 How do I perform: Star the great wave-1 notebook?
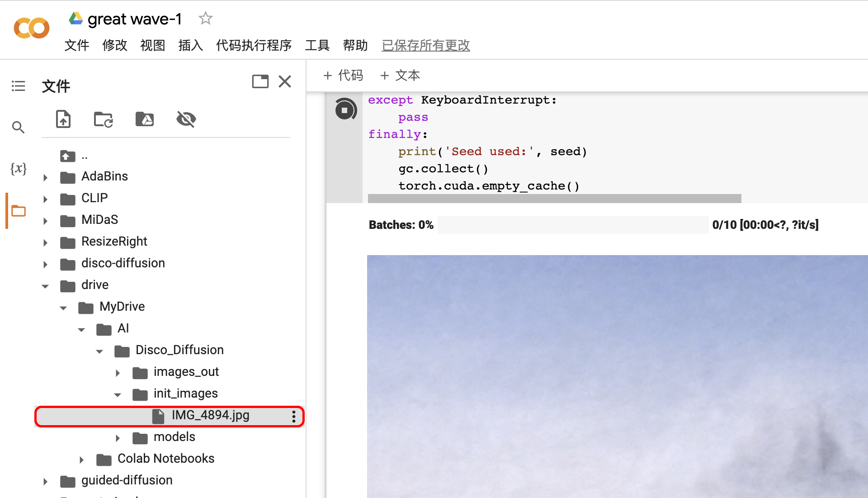pos(206,19)
